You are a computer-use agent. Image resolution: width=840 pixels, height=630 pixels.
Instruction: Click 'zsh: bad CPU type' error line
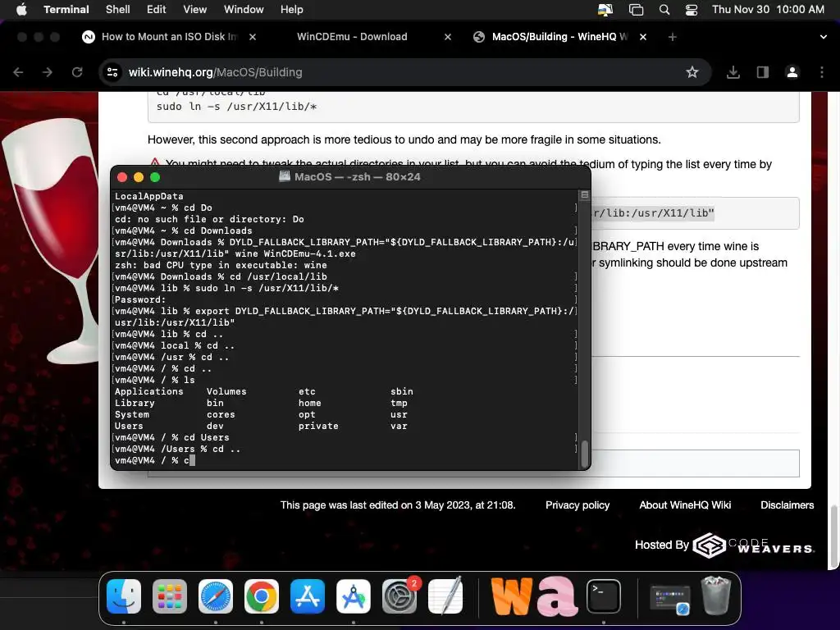click(x=221, y=265)
